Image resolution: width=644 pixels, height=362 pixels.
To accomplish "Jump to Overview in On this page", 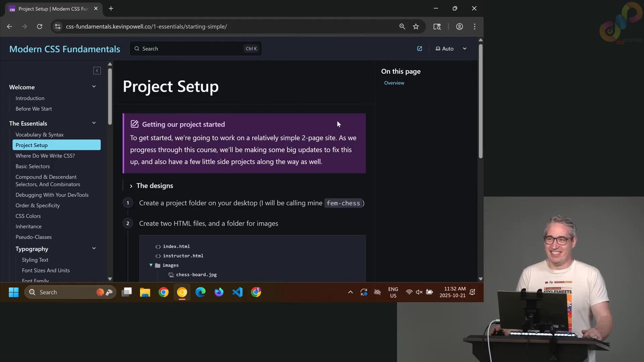I will point(394,83).
